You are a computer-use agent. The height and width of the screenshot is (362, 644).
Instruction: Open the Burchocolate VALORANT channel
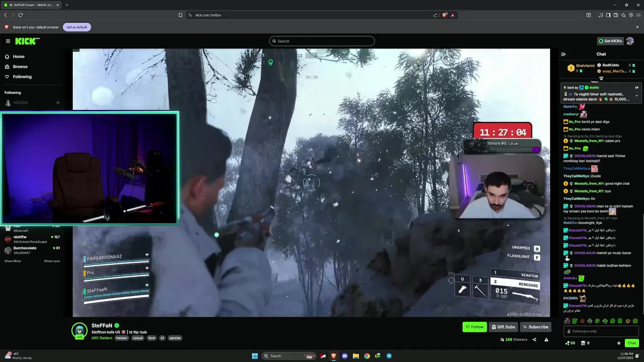tap(32, 250)
